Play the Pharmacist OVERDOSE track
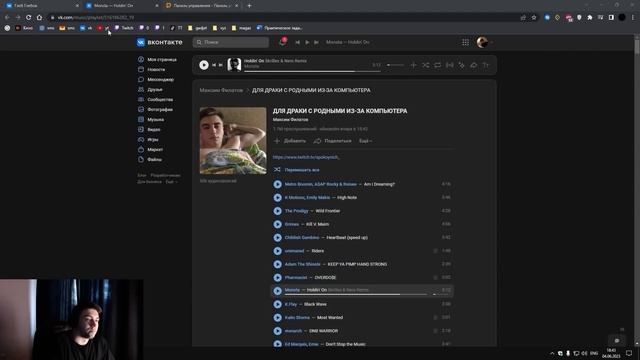Viewport: 640px width, 360px height. coord(278,278)
